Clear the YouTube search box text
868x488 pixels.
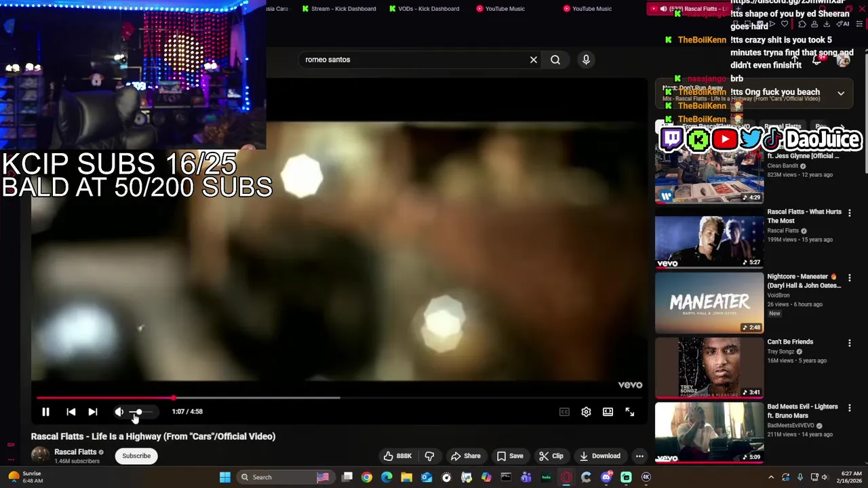click(534, 60)
